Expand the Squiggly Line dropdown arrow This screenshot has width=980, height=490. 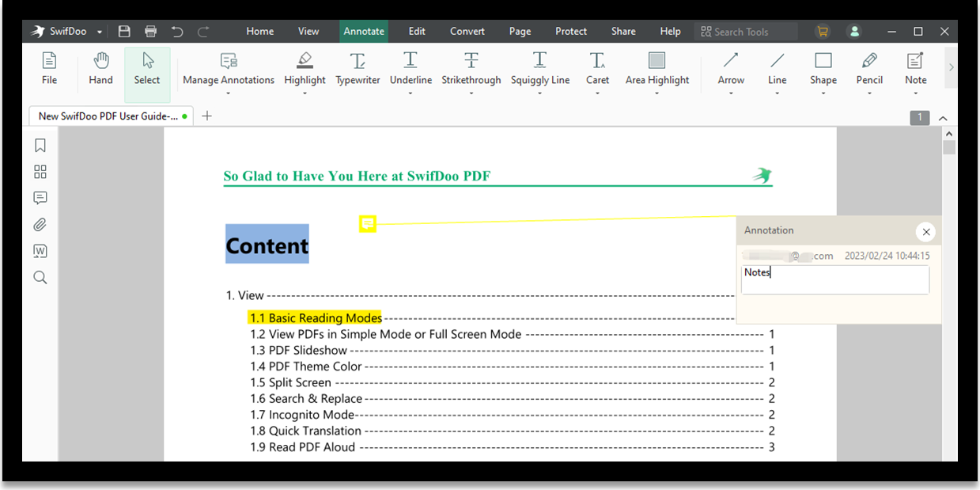coord(539,93)
